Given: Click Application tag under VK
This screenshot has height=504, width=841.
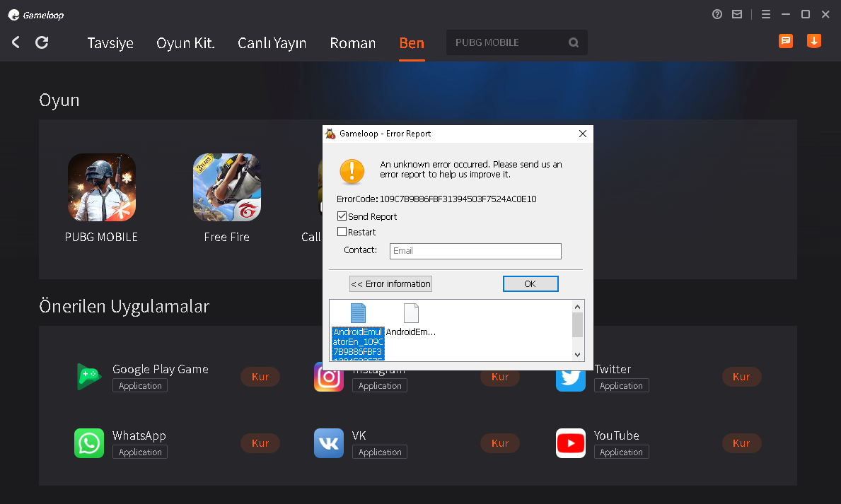Looking at the screenshot, I should (x=380, y=452).
